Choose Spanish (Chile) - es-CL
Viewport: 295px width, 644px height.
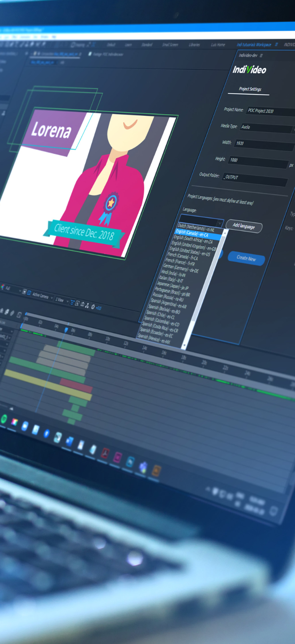pos(161,315)
